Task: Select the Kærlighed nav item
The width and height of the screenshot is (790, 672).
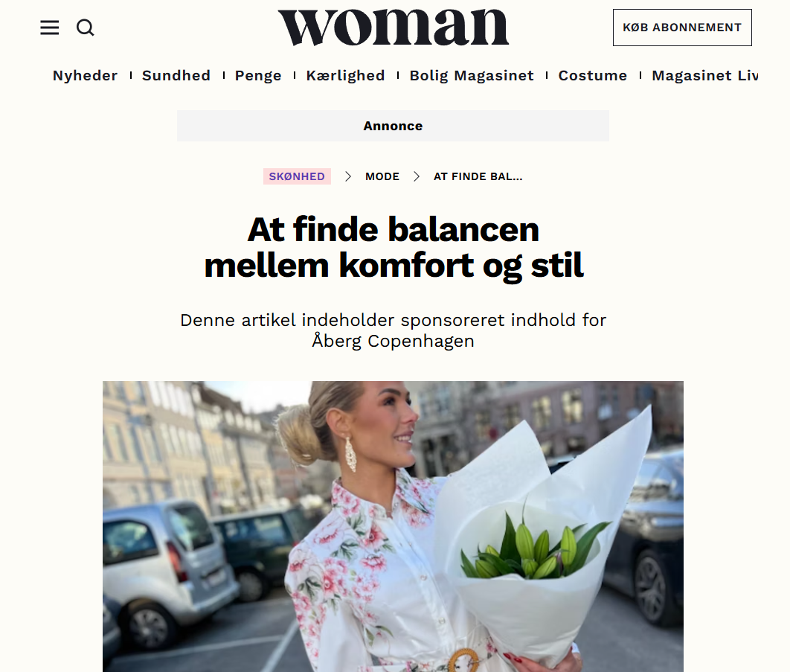Action: coord(345,76)
